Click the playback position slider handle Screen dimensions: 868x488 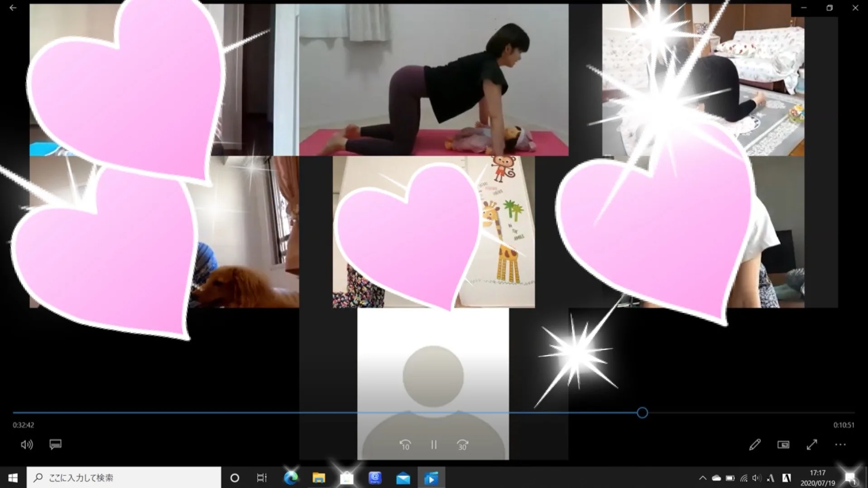pyautogui.click(x=642, y=412)
